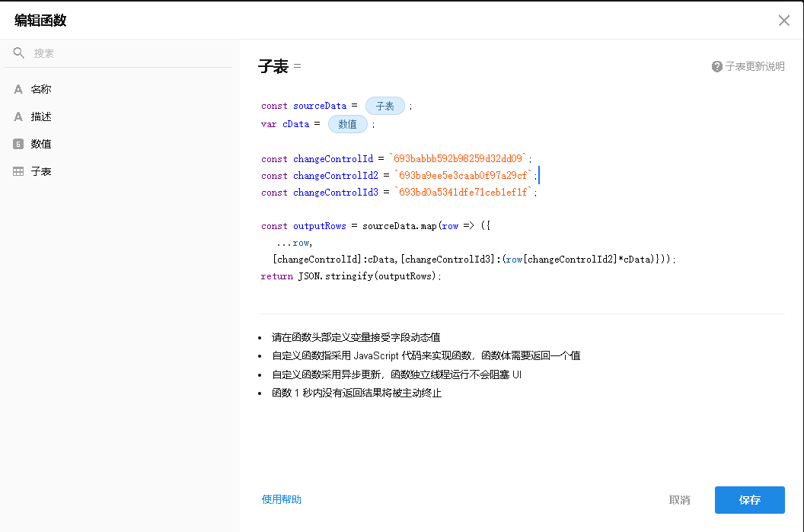This screenshot has height=532, width=804.
Task: Click the 子表 tag in code
Action: tap(384, 107)
